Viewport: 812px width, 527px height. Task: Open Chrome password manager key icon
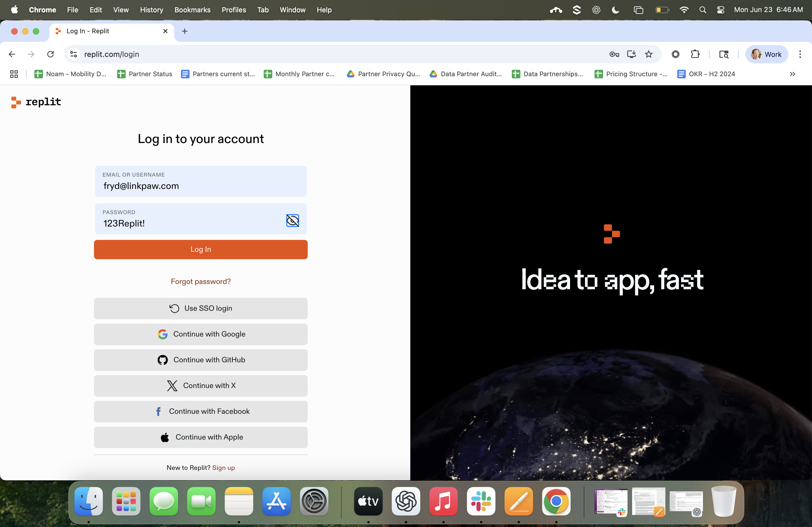point(614,54)
